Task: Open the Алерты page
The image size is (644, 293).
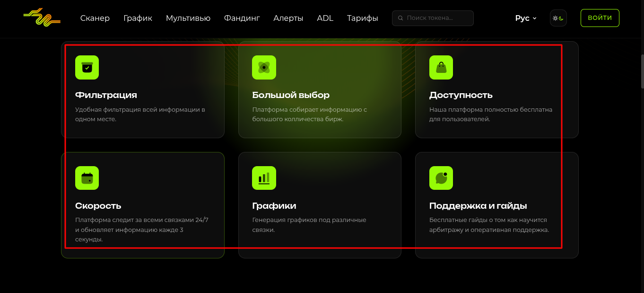Action: tap(288, 18)
